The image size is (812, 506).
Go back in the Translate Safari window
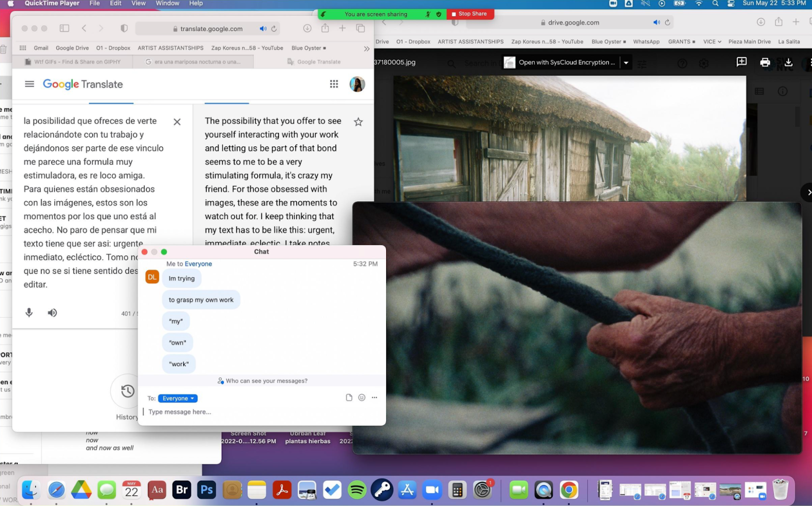[84, 28]
